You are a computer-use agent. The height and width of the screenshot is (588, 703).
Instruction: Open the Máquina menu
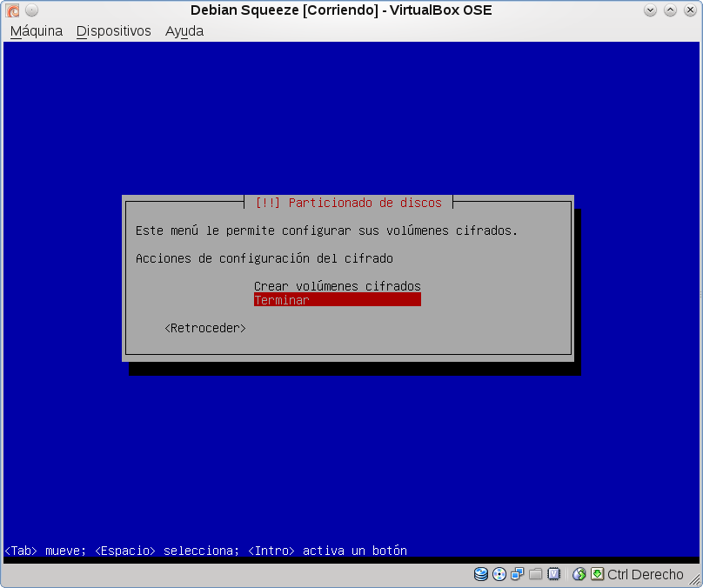37,31
